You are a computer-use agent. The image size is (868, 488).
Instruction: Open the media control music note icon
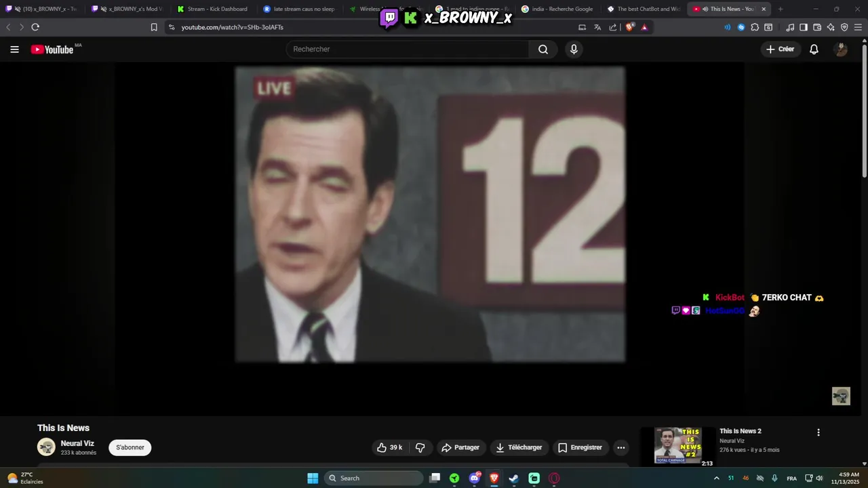[790, 27]
